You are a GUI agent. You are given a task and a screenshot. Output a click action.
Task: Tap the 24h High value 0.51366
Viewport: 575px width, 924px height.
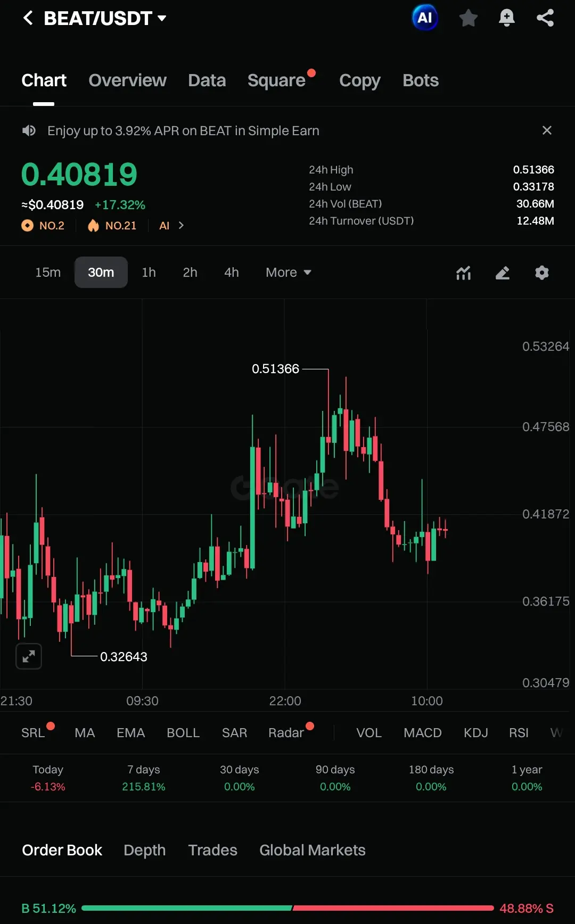[533, 170]
